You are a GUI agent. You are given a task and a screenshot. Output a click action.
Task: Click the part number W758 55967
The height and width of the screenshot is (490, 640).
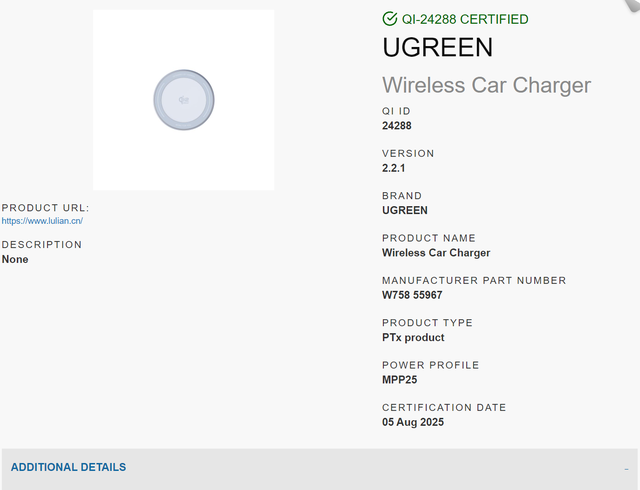coord(412,295)
